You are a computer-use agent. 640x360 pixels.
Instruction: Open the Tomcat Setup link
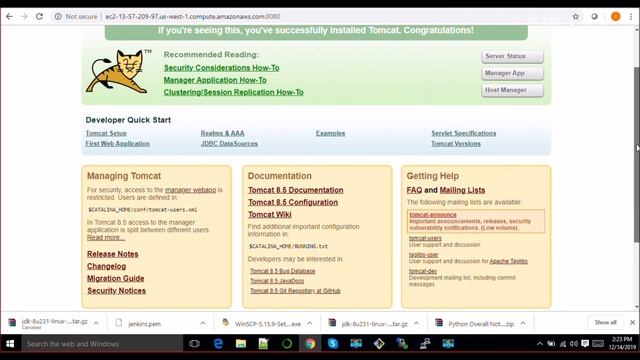pos(106,133)
